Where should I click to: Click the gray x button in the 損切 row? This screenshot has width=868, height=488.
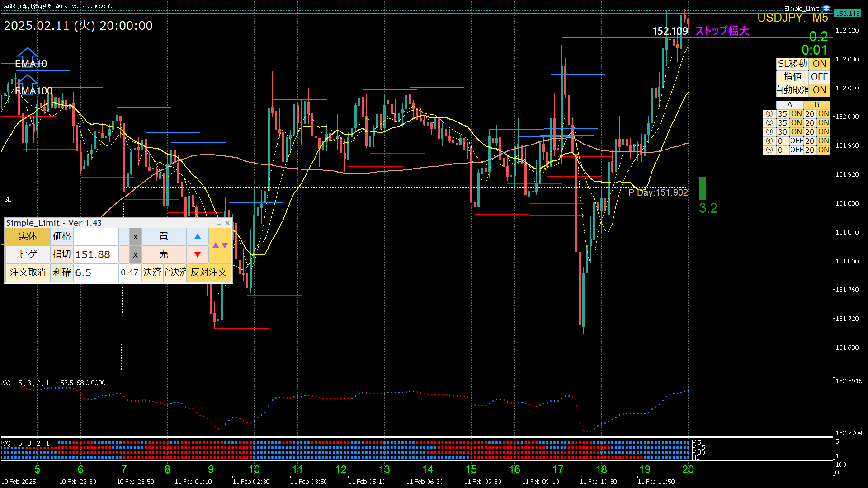[135, 254]
